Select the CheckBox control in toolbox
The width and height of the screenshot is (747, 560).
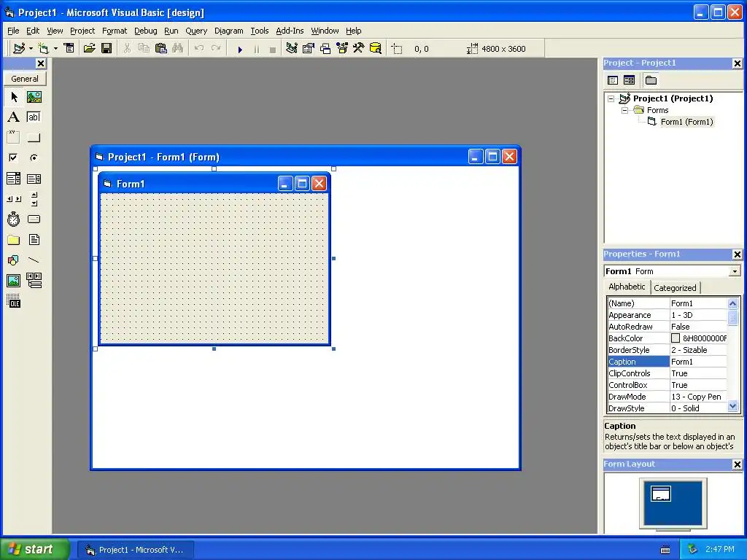[14, 157]
